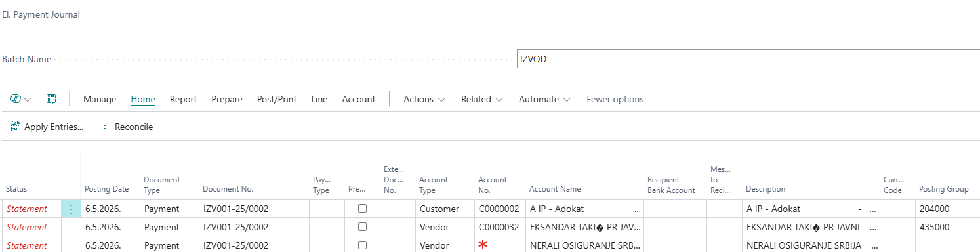
Task: Select the Customer account type cell
Action: (444, 209)
